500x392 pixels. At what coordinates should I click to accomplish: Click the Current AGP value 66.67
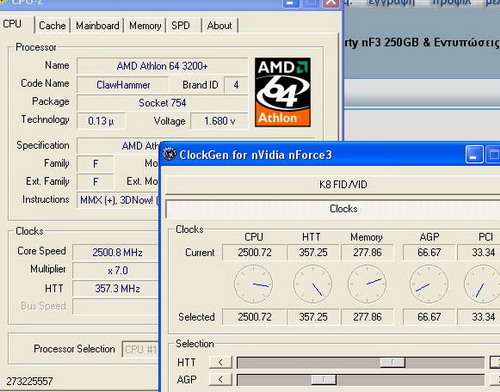[x=429, y=252]
